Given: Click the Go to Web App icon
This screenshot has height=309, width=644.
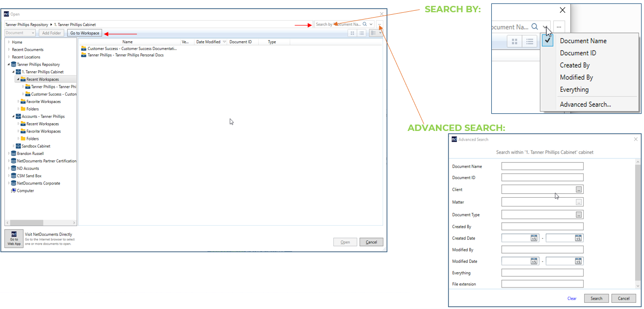Looking at the screenshot, I should (x=14, y=238).
